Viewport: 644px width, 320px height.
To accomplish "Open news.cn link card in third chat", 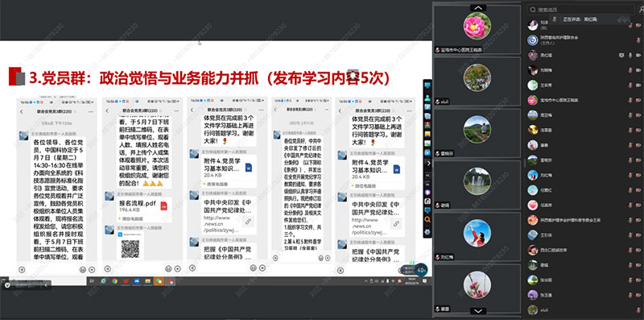I will coord(229,215).
